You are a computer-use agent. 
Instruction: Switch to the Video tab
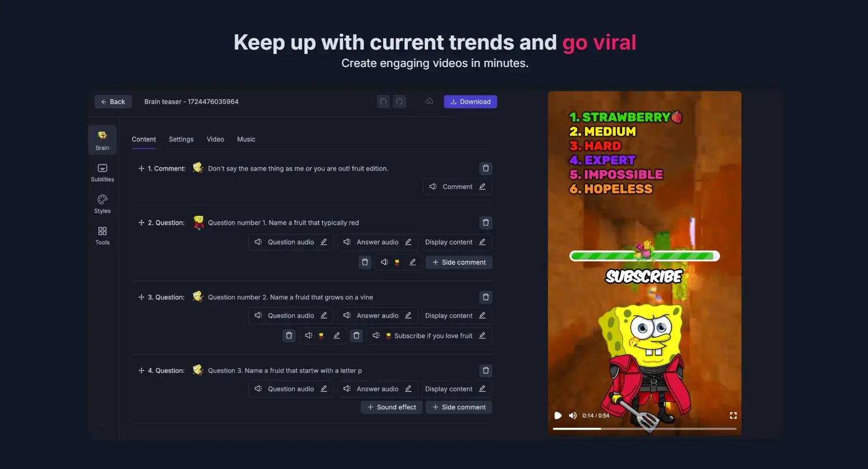pyautogui.click(x=215, y=140)
